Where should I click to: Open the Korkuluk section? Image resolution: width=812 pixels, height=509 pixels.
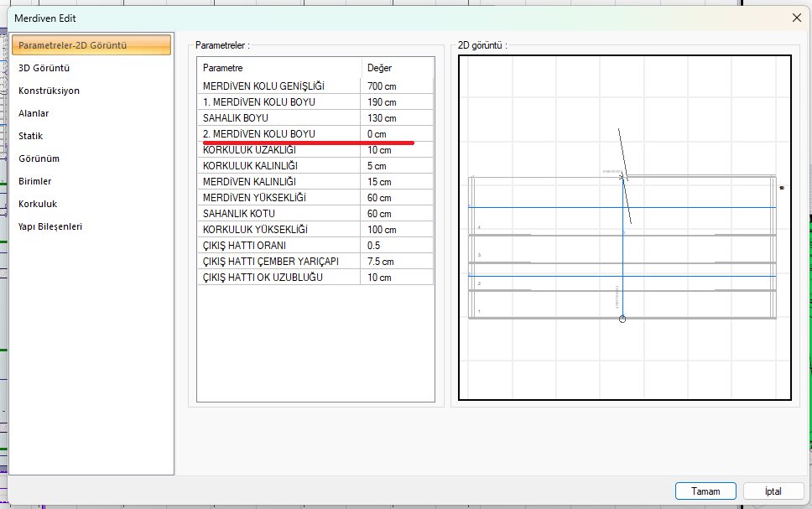coord(38,204)
